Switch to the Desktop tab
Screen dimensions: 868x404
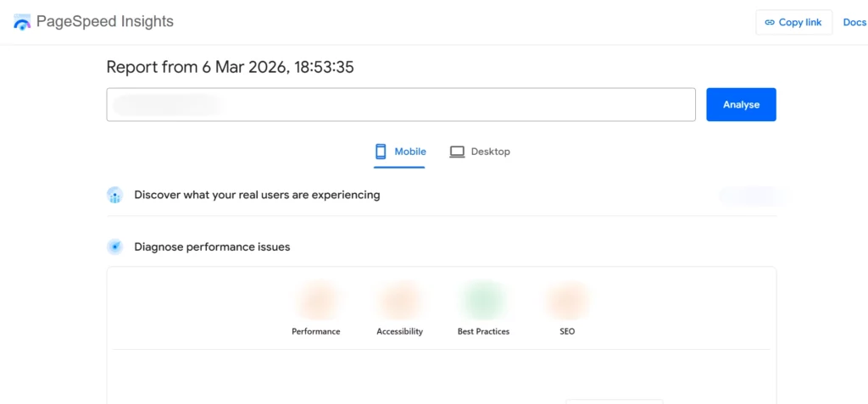(490, 152)
